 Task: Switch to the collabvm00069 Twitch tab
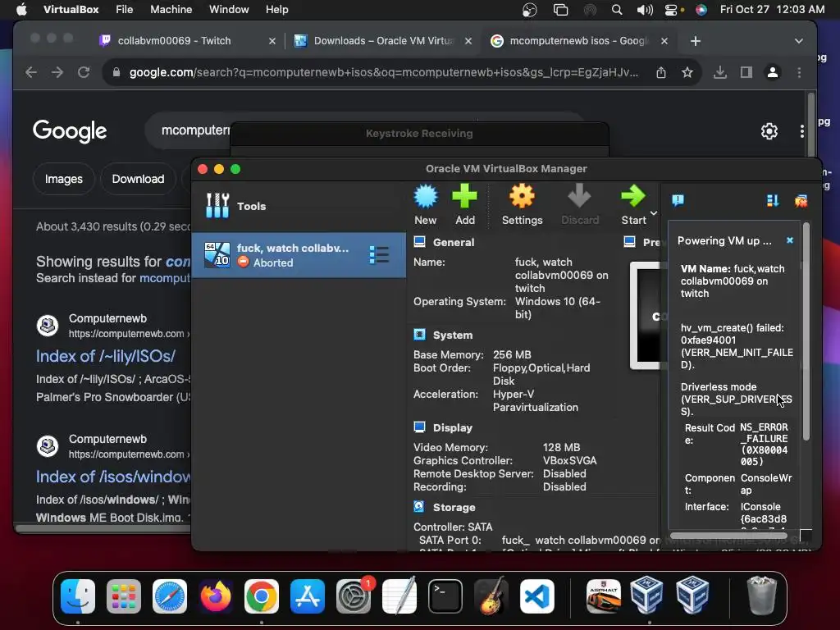188,41
